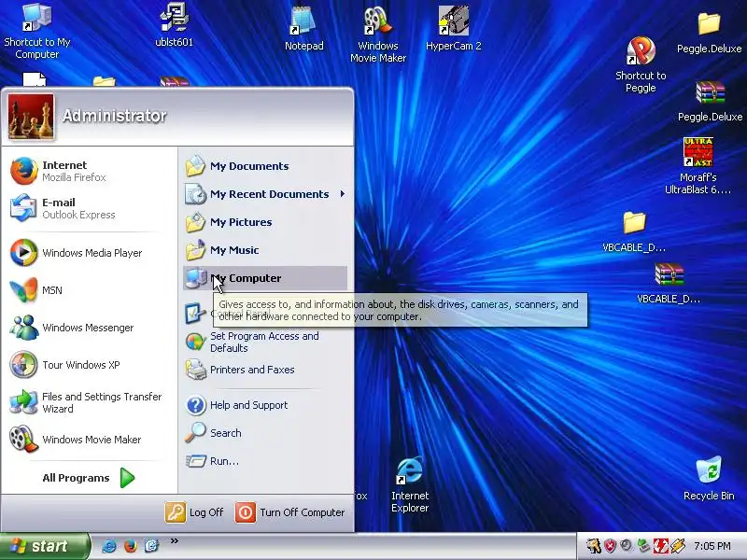747x560 pixels.
Task: Select the highlighted My Computer entry
Action: click(265, 278)
